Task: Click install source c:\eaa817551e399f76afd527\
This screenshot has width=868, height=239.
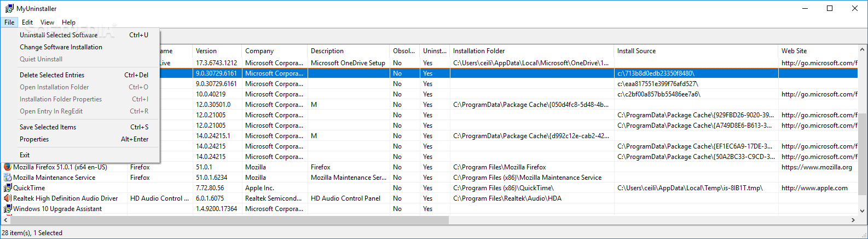Action: (658, 84)
